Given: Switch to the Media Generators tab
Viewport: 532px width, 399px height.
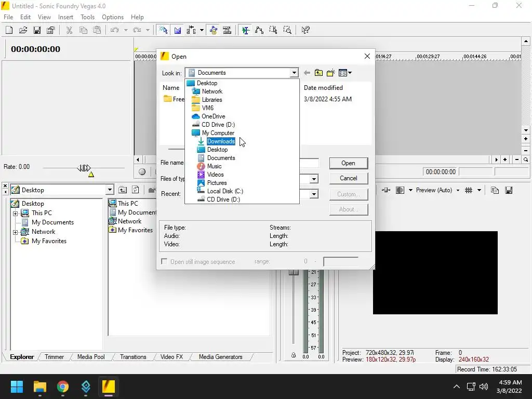Looking at the screenshot, I should 220,357.
